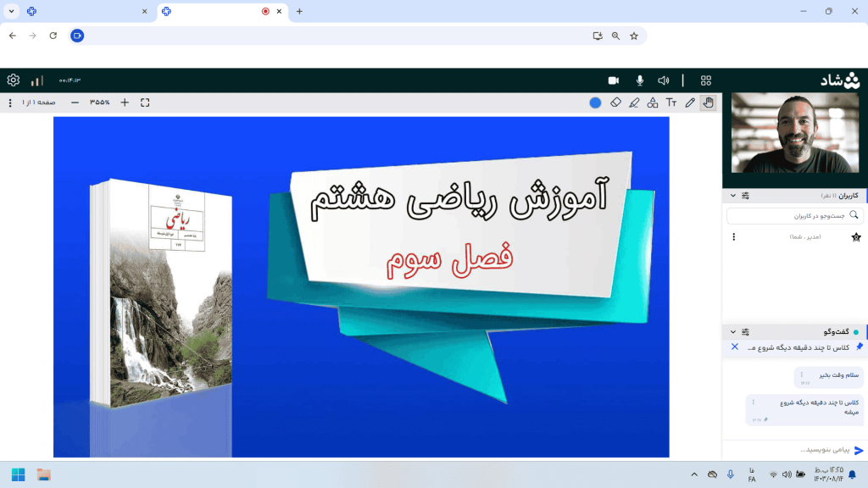868x488 pixels.
Task: Select the Shapes drawing tool
Action: 653,103
